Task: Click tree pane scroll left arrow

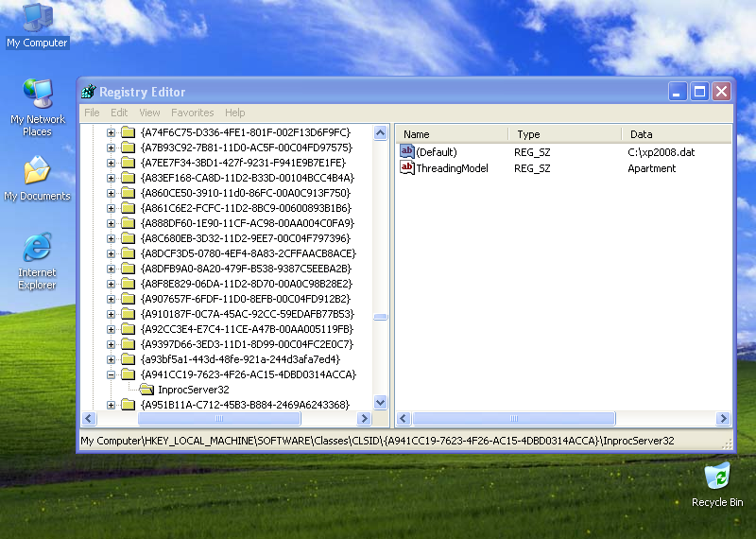Action: 89,418
